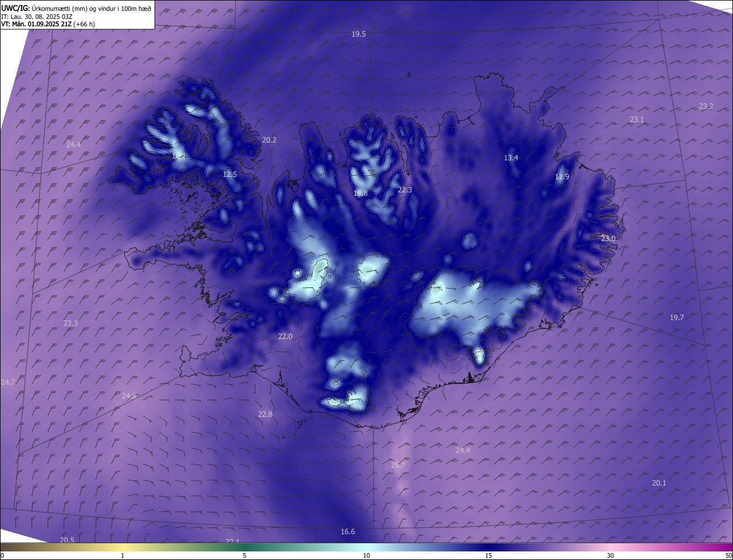Click the colorbar tick label 50
The image size is (733, 560).
tap(728, 555)
